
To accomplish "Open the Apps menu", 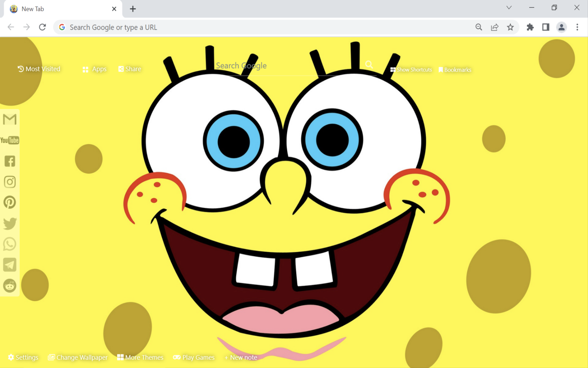I will (x=94, y=69).
